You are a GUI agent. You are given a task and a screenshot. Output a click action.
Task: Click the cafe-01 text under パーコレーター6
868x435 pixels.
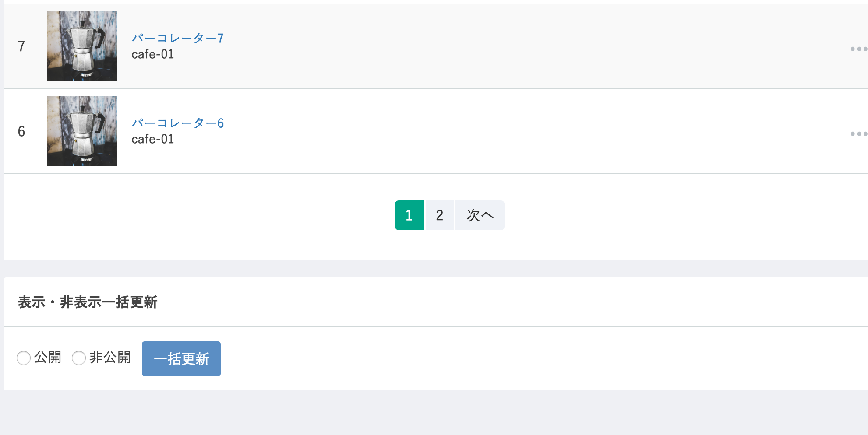pyautogui.click(x=153, y=139)
